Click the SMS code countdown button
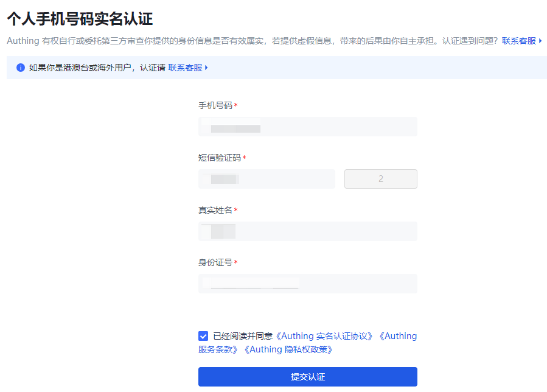The height and width of the screenshot is (392, 547). pos(380,179)
